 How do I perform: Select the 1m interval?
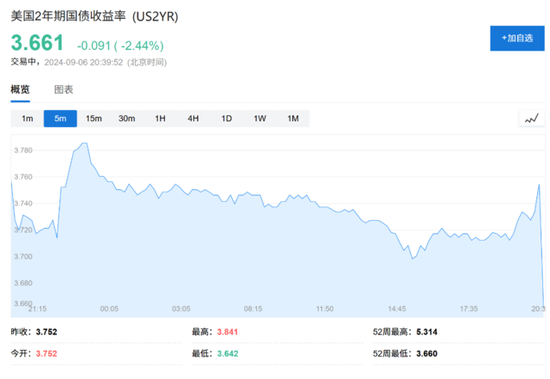(27, 119)
